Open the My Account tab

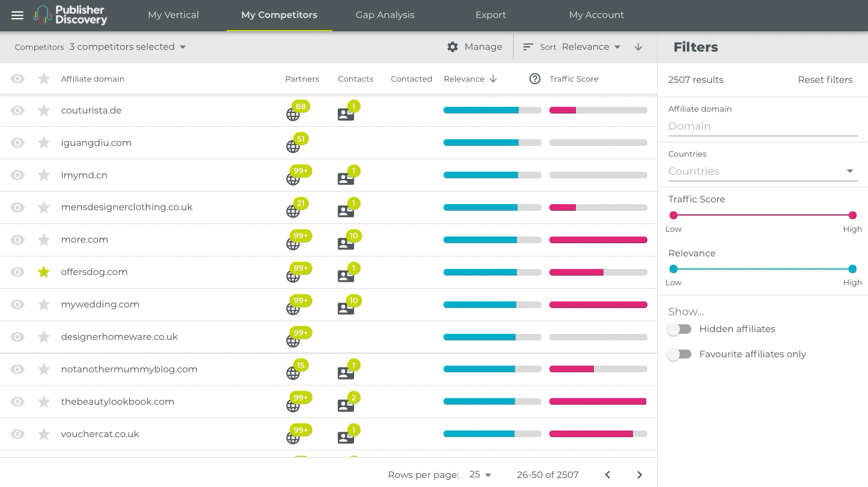pyautogui.click(x=596, y=15)
